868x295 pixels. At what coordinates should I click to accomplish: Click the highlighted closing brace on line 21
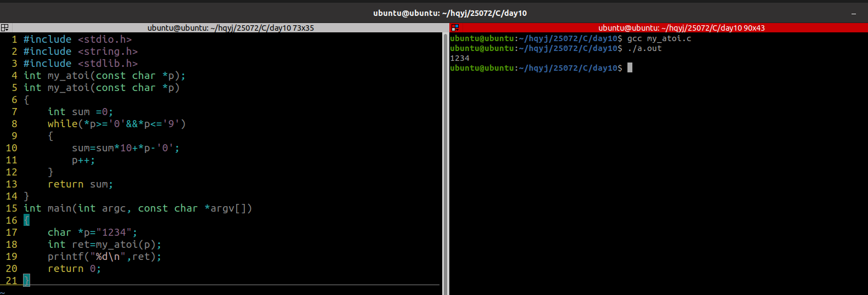tap(26, 281)
